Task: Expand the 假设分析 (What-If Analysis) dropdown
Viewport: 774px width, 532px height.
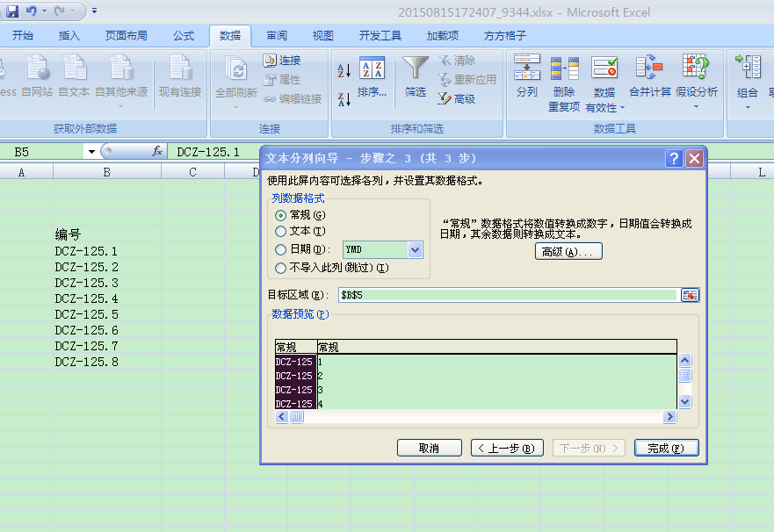Action: [696, 107]
